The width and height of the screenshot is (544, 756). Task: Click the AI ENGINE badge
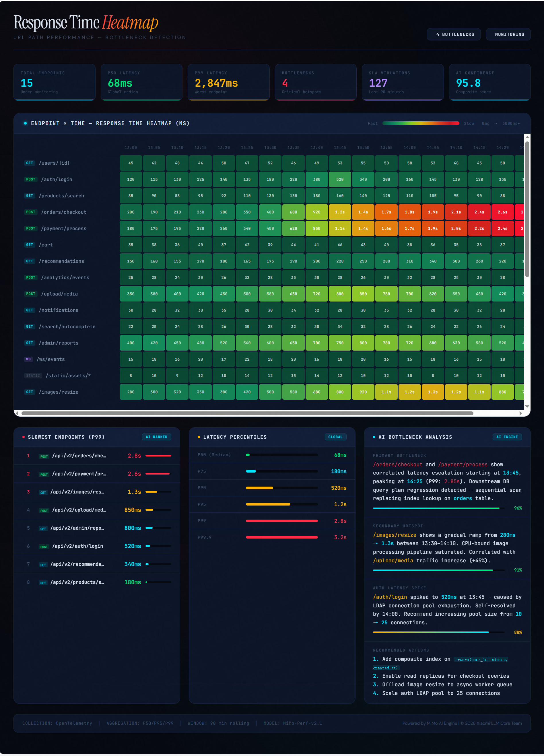[507, 437]
